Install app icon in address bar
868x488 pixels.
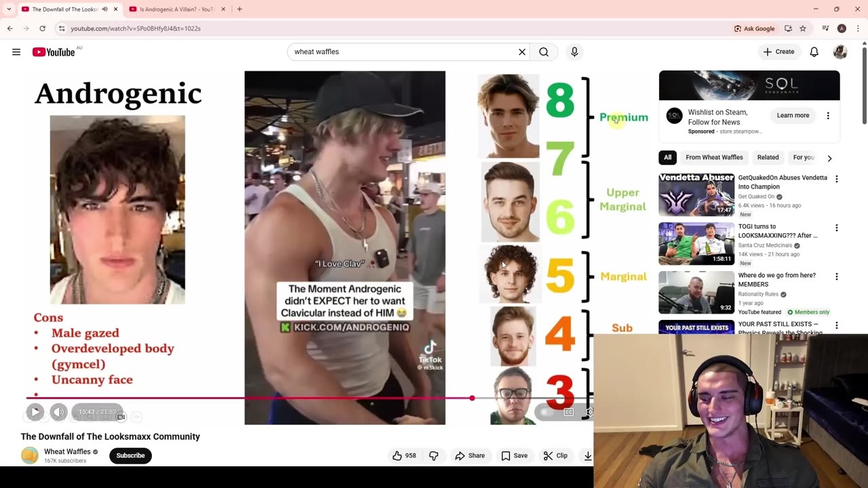tap(788, 28)
